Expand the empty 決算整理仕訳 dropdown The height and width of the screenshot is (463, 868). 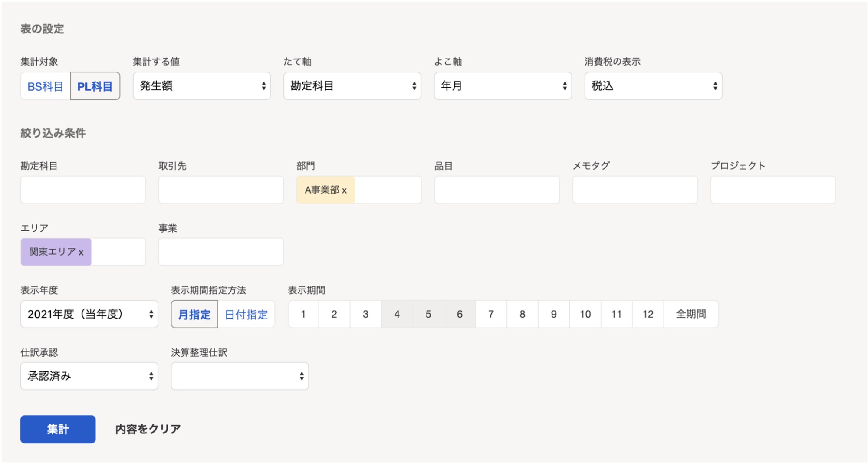pyautogui.click(x=240, y=376)
